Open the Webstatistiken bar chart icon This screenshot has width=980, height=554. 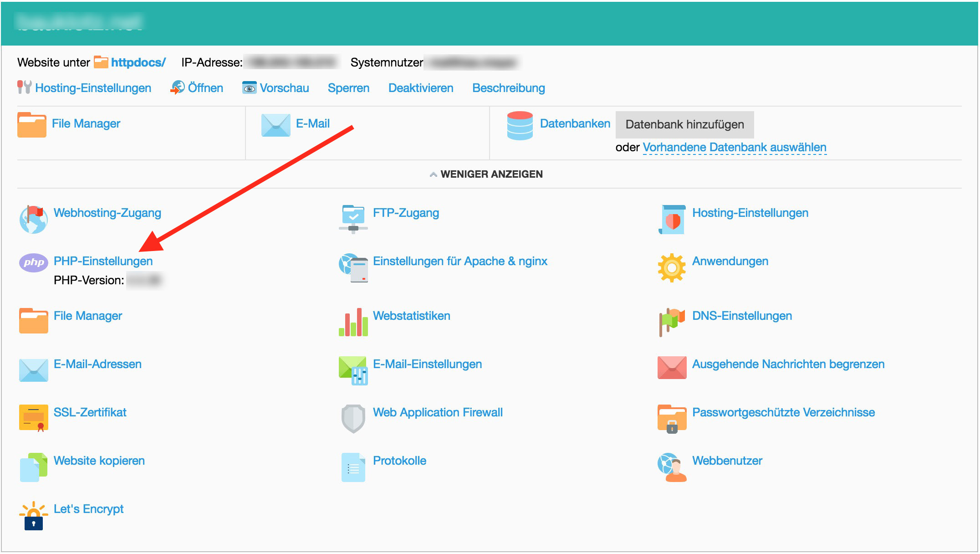click(x=353, y=322)
